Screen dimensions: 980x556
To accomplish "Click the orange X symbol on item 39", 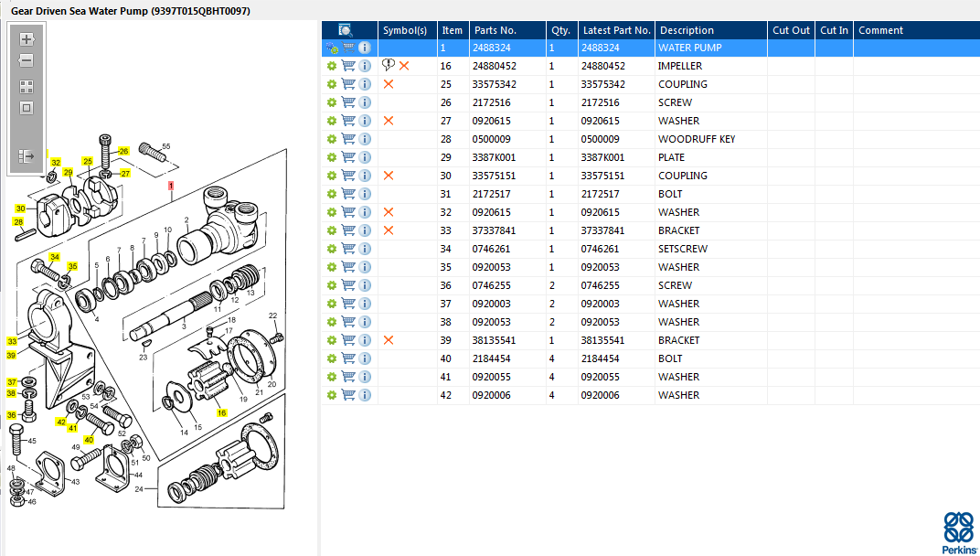I will (389, 340).
